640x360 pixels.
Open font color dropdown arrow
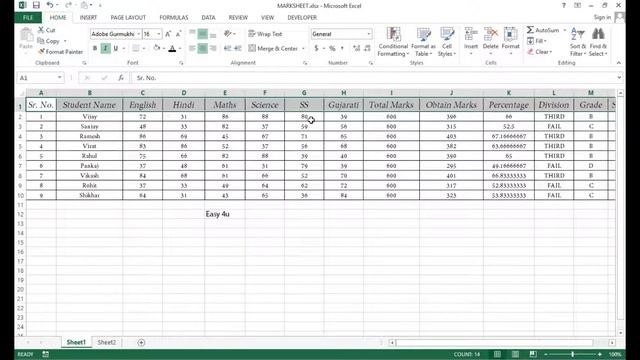(x=180, y=48)
